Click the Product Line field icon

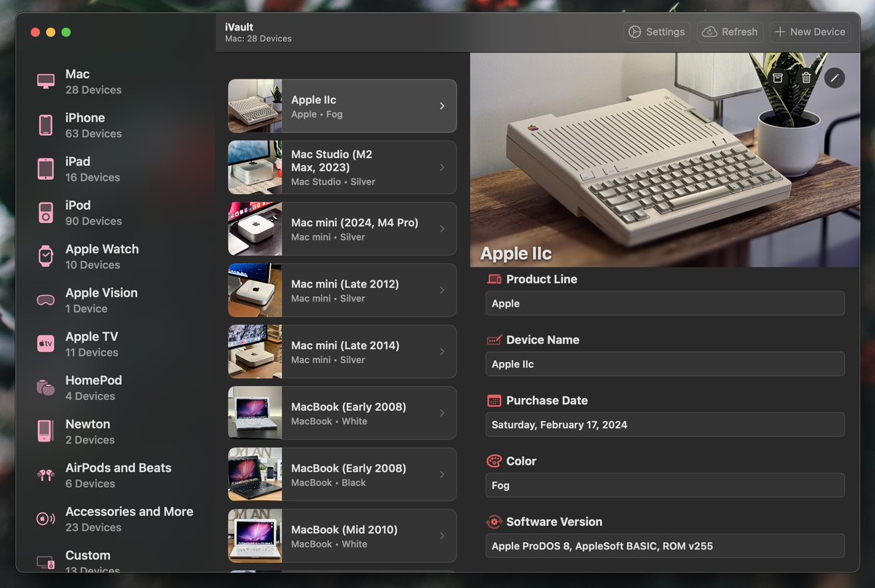pos(494,279)
